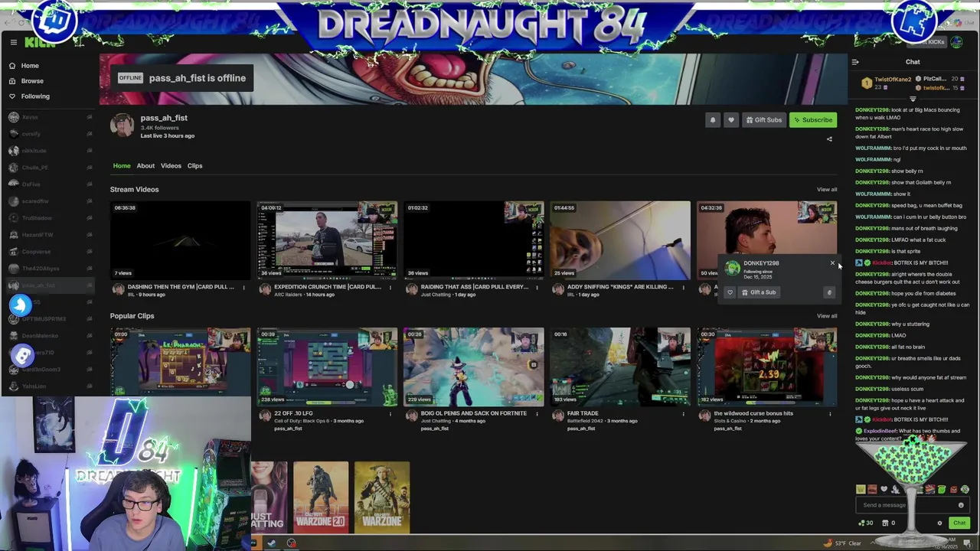980x551 pixels.
Task: Open the hamburger menu next to Kick logo
Action: point(13,42)
